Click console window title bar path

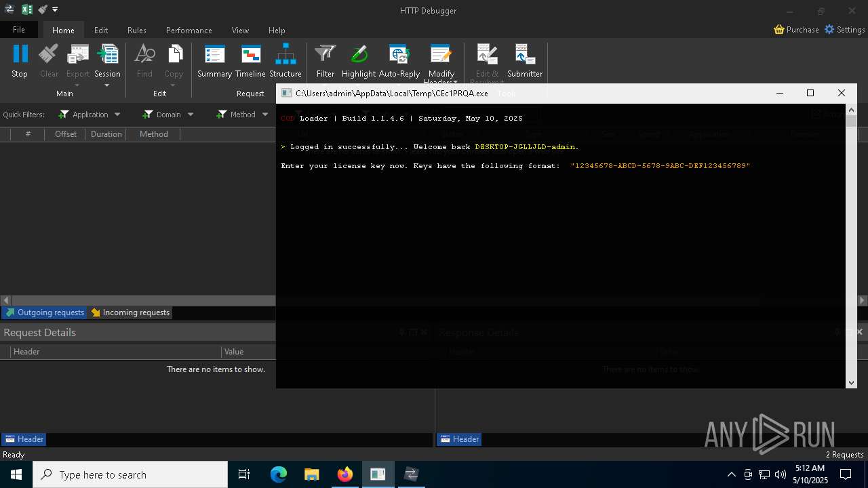(391, 94)
